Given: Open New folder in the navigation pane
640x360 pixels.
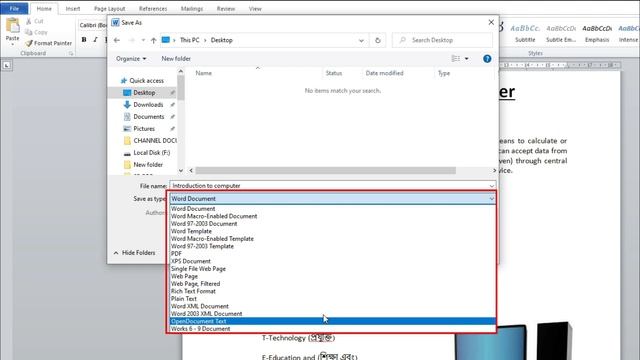Looking at the screenshot, I should (x=148, y=164).
